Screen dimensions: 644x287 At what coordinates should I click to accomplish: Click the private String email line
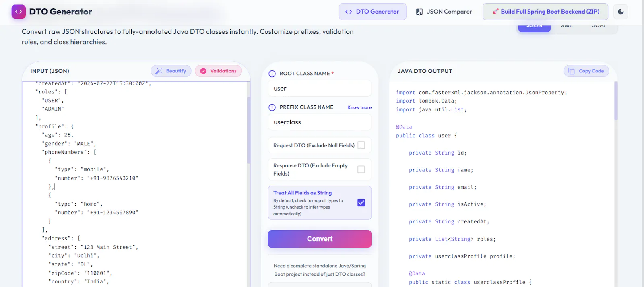point(443,187)
